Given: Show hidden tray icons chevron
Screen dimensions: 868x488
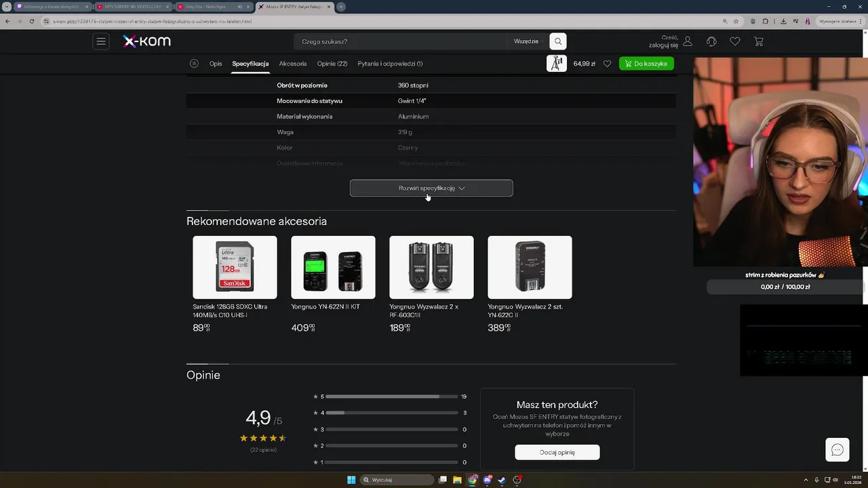Looking at the screenshot, I should click(x=806, y=480).
